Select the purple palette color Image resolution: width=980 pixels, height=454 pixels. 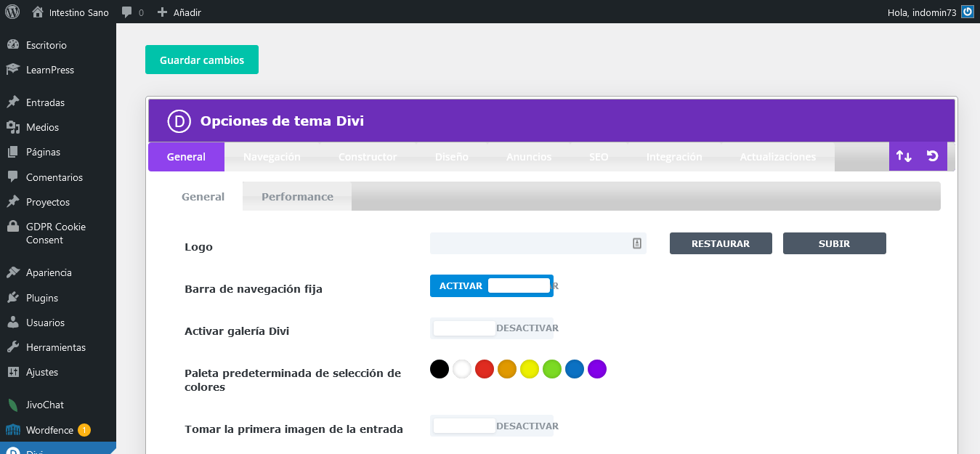pos(597,369)
